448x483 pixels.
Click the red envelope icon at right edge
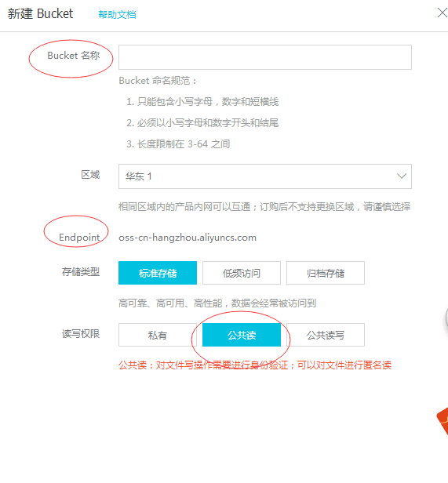443,420
